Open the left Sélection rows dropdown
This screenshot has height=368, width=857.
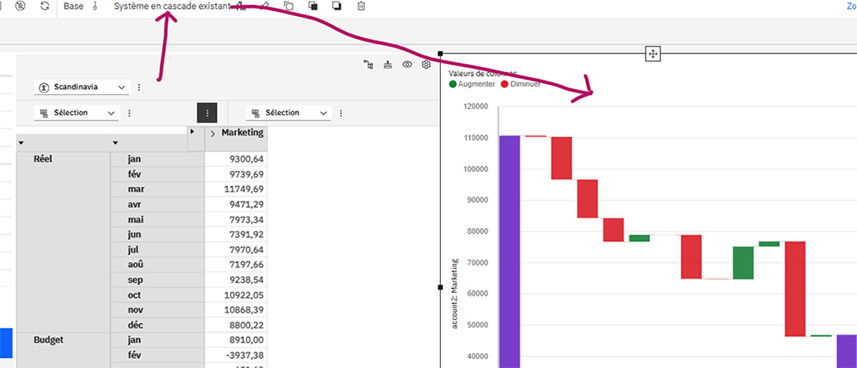[x=76, y=113]
